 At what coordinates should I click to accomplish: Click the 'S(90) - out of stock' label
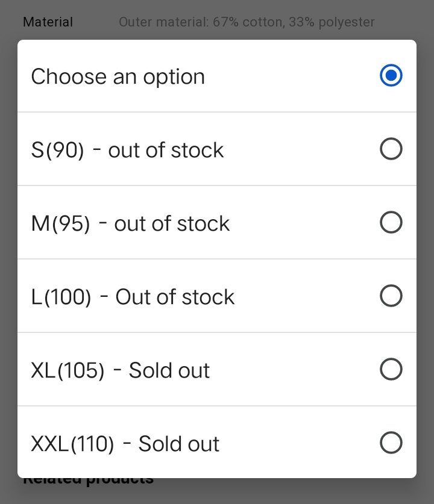click(127, 150)
